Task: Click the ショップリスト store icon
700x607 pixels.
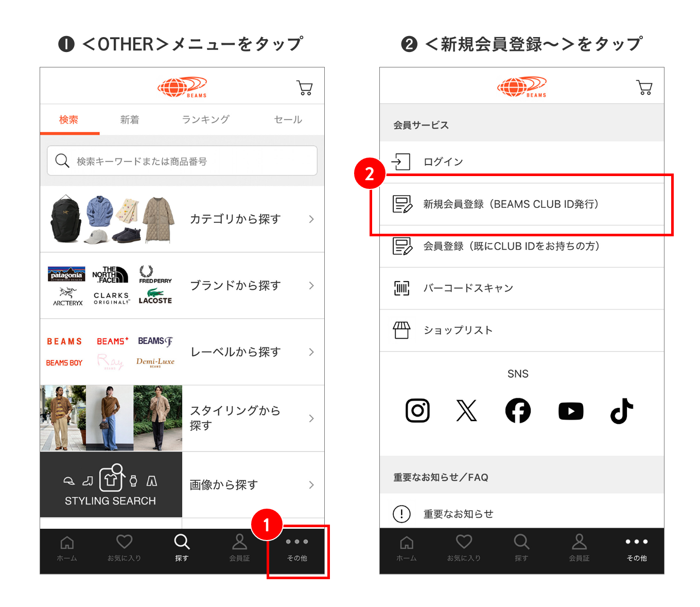Action: [401, 330]
